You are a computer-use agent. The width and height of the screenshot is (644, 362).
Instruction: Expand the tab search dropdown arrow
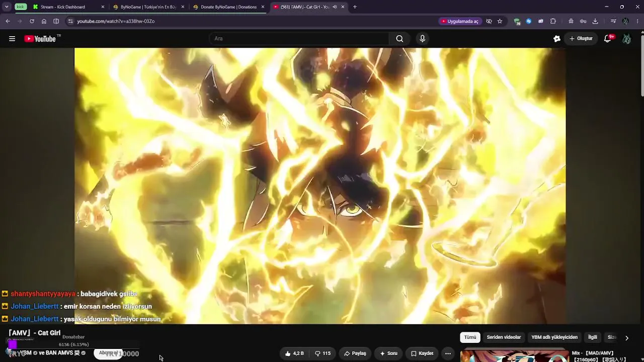tap(6, 7)
